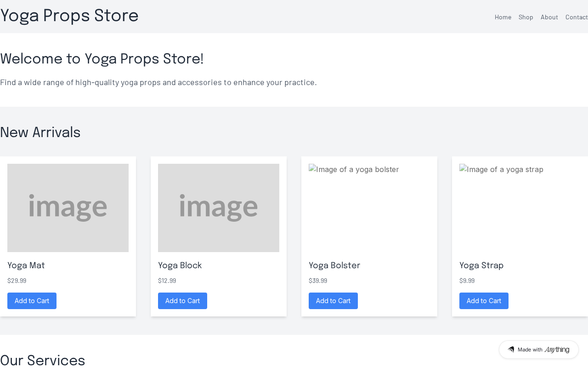Click the Yoga Mat placeholder image
Image resolution: width=588 pixels, height=368 pixels.
coord(68,208)
